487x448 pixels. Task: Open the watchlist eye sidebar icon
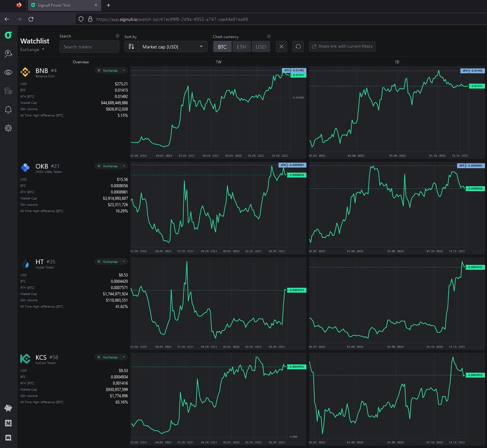pos(8,73)
